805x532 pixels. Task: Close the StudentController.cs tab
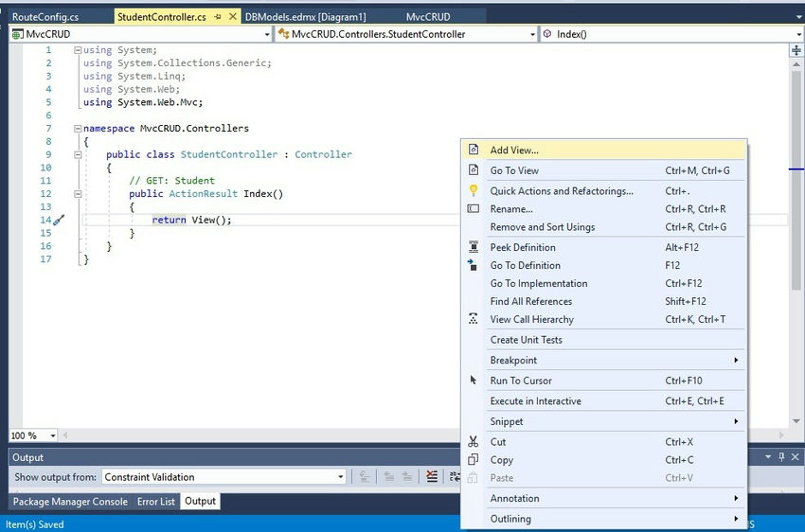(233, 17)
